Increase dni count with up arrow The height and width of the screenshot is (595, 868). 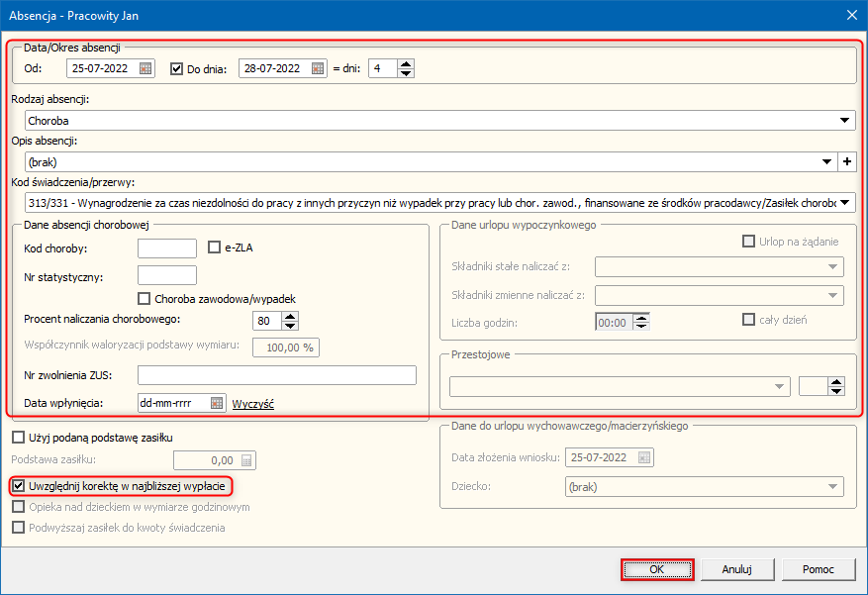coord(406,64)
